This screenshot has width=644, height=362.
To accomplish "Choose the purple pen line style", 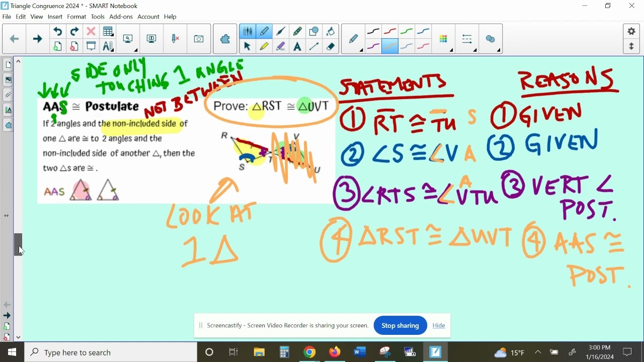I will tap(373, 46).
